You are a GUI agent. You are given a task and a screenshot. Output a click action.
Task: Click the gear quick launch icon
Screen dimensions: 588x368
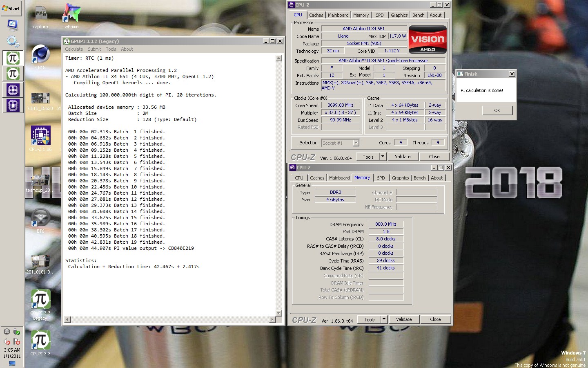(13, 41)
